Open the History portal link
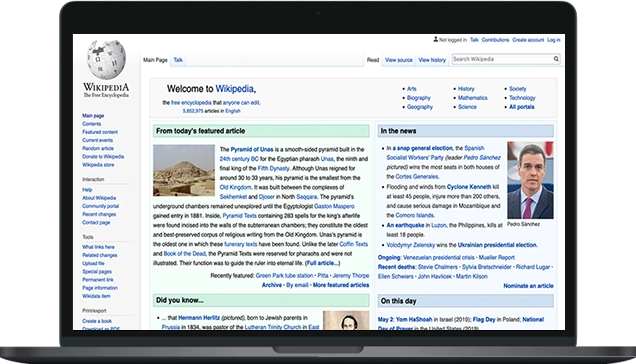The height and width of the screenshot is (364, 636). pos(466,88)
